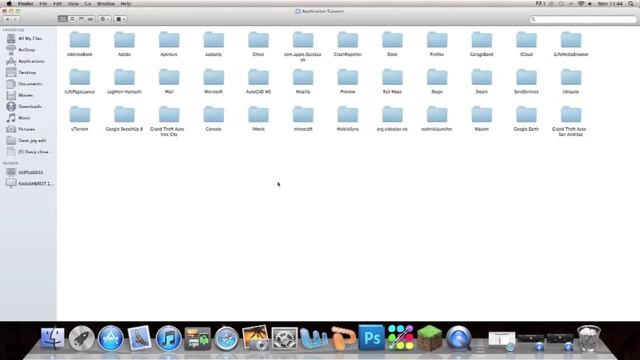Viewport: 640px width, 360px height.
Task: Open the item arrangement dropdown
Action: (120, 19)
